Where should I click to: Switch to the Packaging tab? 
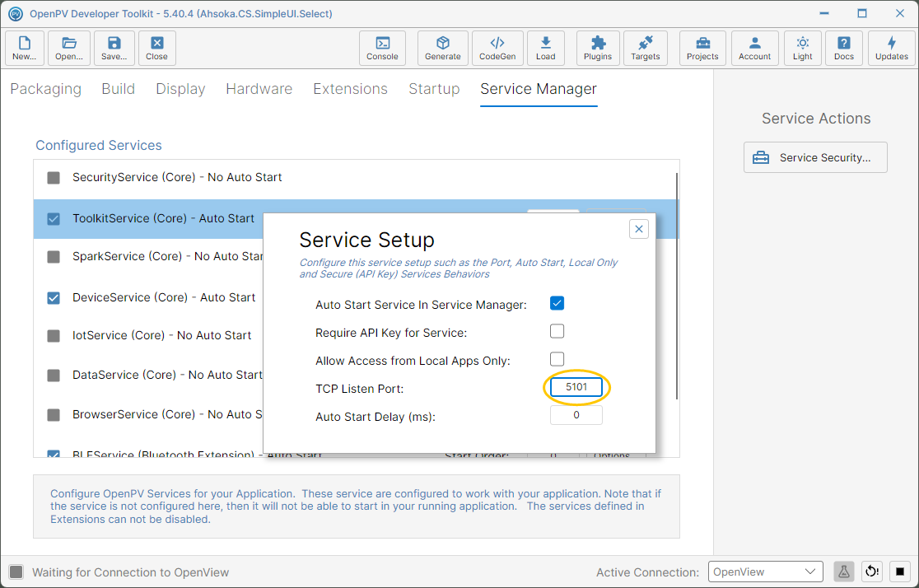tap(46, 89)
